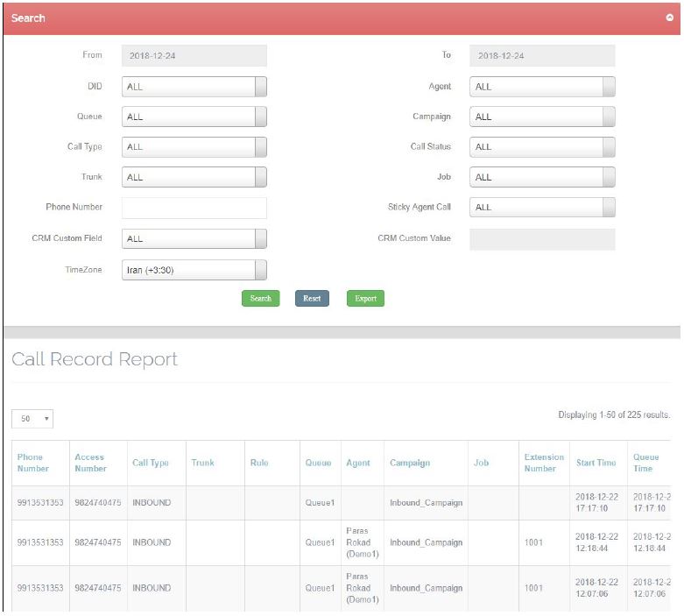
Task: Open the Queue filter dropdown
Action: coord(194,117)
